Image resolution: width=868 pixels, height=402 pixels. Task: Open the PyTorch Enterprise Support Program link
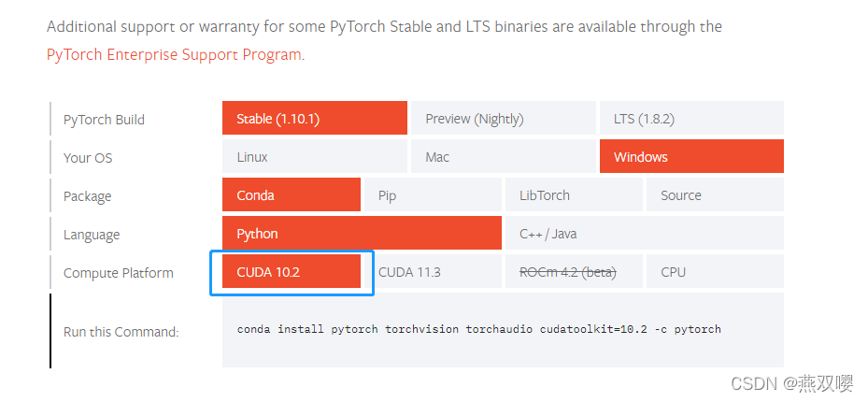click(174, 55)
